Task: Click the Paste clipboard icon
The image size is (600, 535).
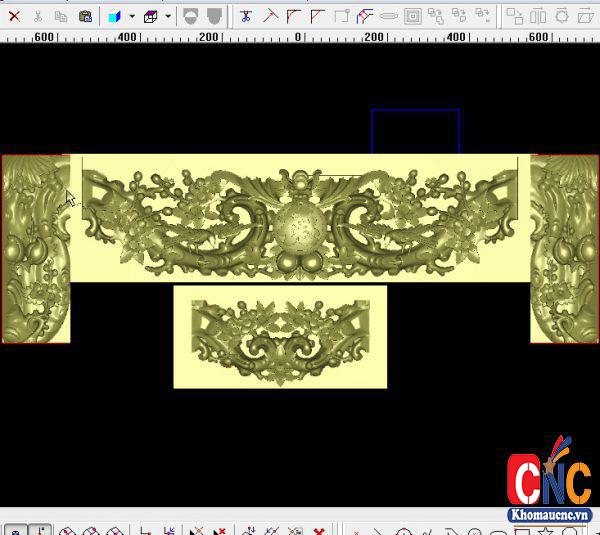Action: (85, 16)
